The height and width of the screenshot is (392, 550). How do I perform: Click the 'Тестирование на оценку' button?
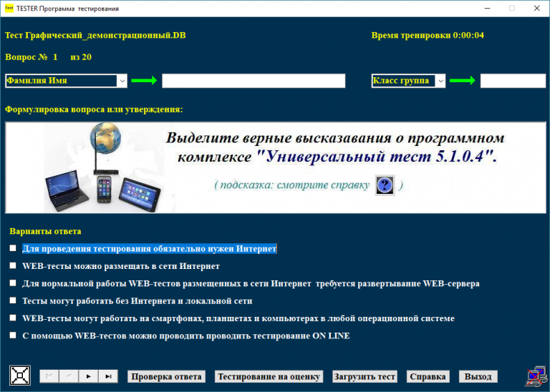[269, 376]
